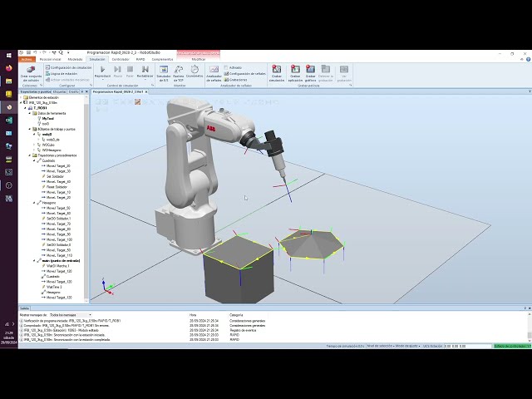Open Configuración de simulación
The height and width of the screenshot is (399, 532).
point(68,67)
